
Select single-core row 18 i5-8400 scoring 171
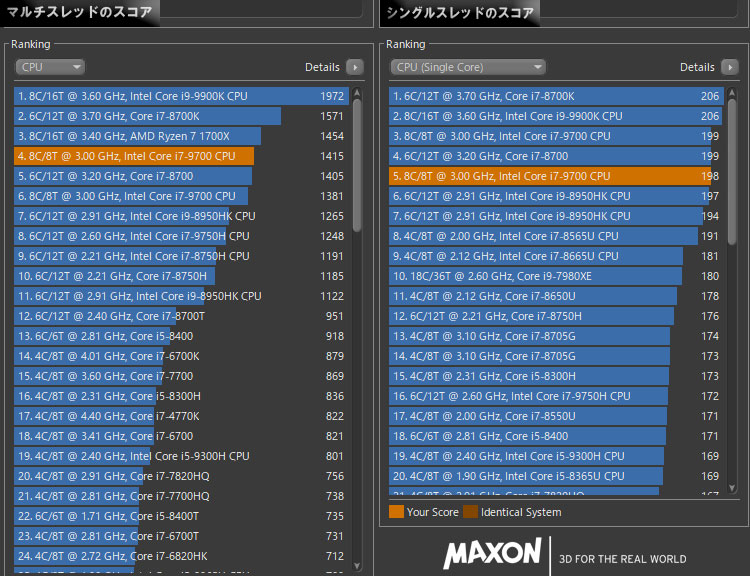tap(556, 436)
